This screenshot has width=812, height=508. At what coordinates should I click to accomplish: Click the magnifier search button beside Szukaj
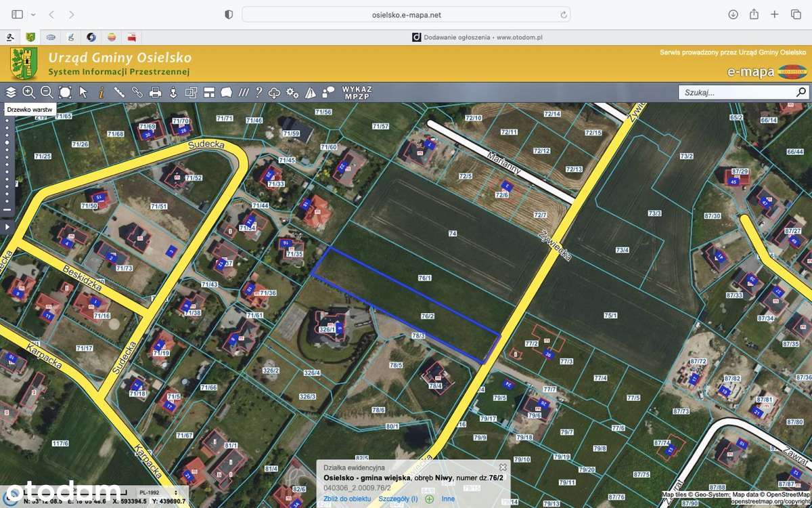pyautogui.click(x=800, y=92)
